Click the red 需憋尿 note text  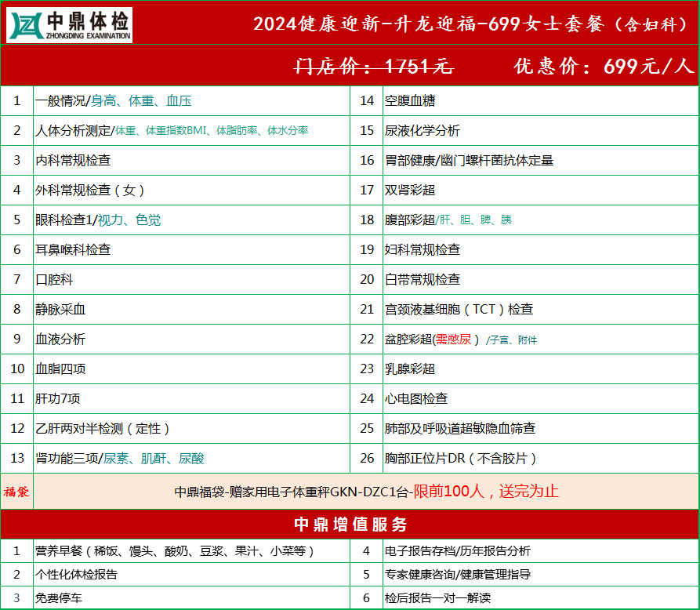(x=454, y=339)
